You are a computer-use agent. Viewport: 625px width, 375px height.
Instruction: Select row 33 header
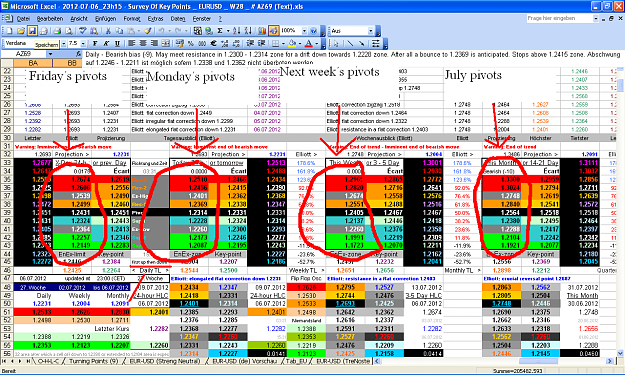point(7,163)
